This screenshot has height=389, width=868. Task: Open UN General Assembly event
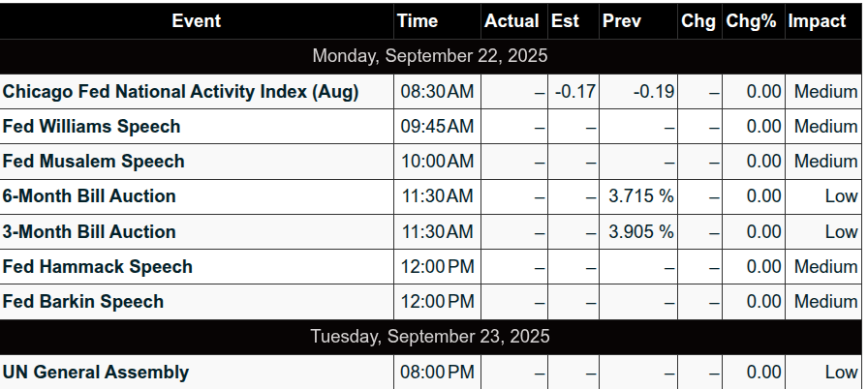(x=96, y=373)
